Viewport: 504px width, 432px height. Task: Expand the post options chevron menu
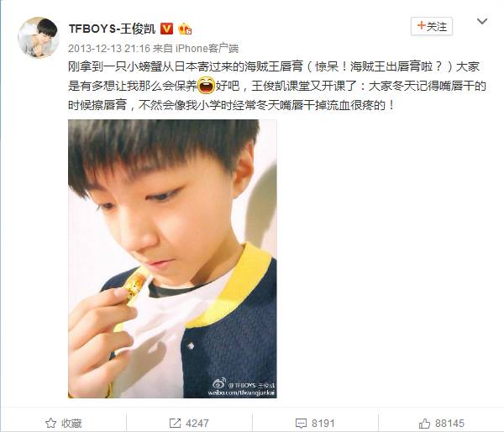coord(482,22)
